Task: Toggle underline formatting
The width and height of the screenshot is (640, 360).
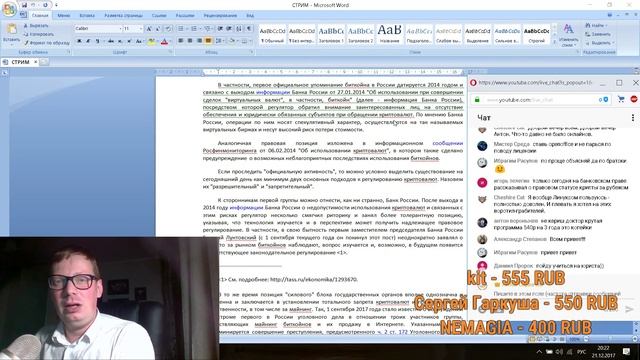Action: click(x=97, y=41)
